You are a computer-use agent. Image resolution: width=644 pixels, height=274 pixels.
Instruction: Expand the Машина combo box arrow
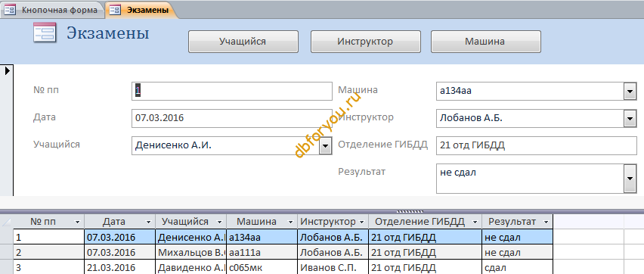[630, 92]
